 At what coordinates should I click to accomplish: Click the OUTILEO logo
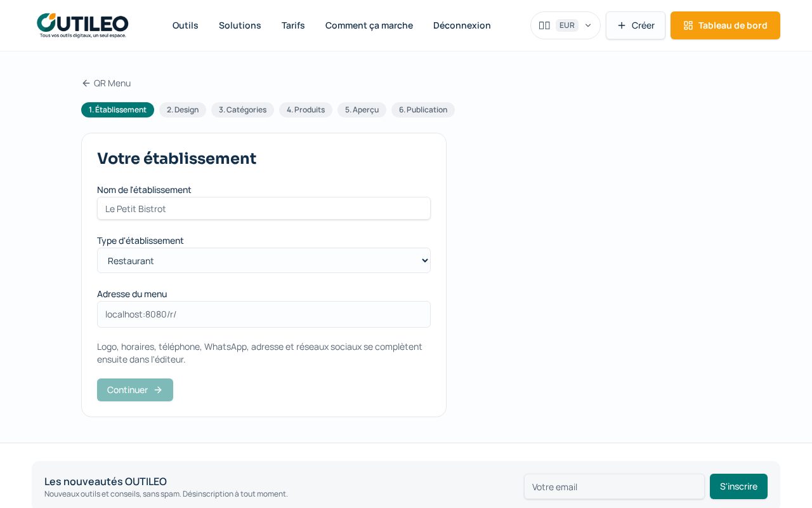(82, 25)
